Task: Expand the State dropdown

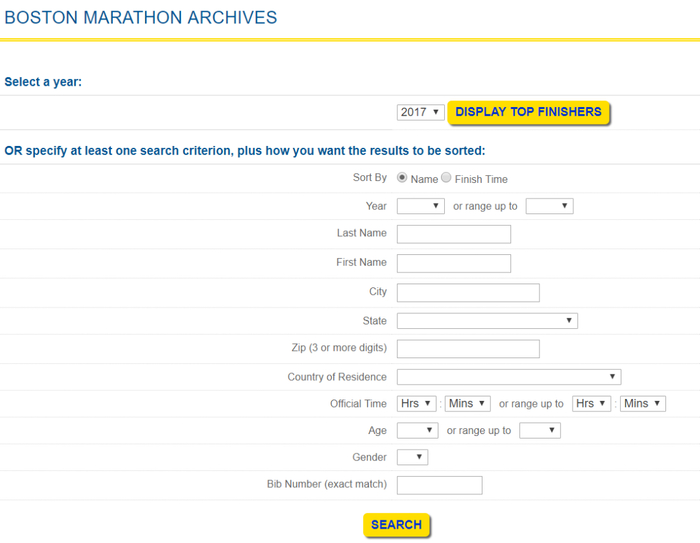Action: coord(487,321)
